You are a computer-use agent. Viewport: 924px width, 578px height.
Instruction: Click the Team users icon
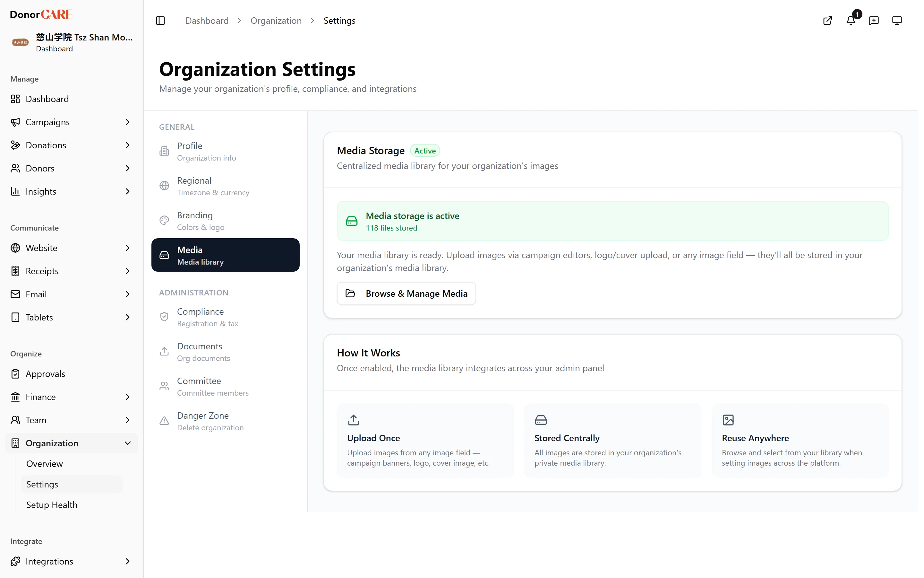tap(15, 420)
